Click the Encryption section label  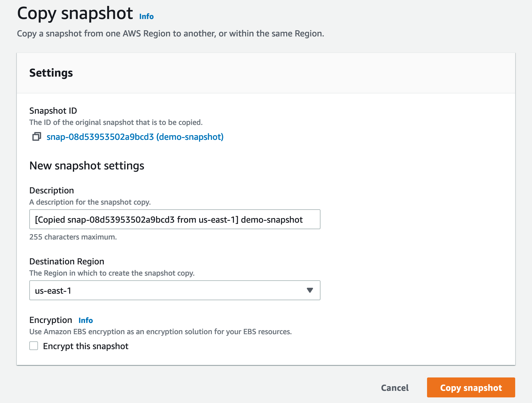(x=50, y=320)
